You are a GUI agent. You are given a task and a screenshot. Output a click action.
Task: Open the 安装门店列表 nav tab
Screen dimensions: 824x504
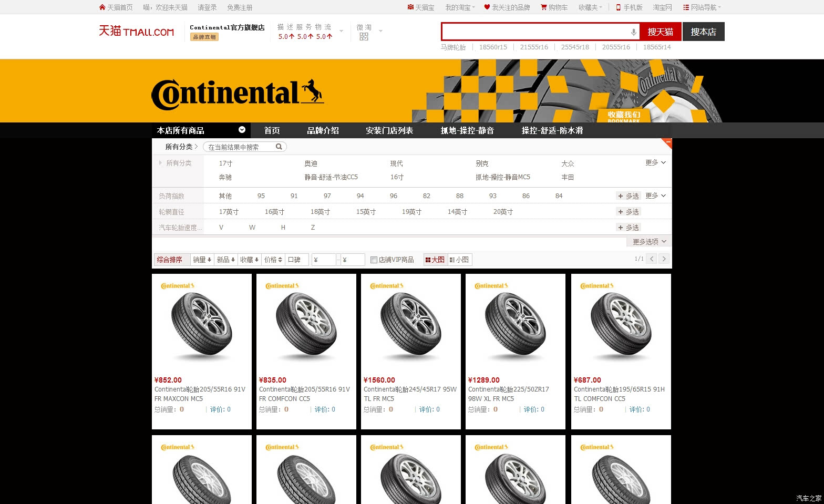(389, 130)
